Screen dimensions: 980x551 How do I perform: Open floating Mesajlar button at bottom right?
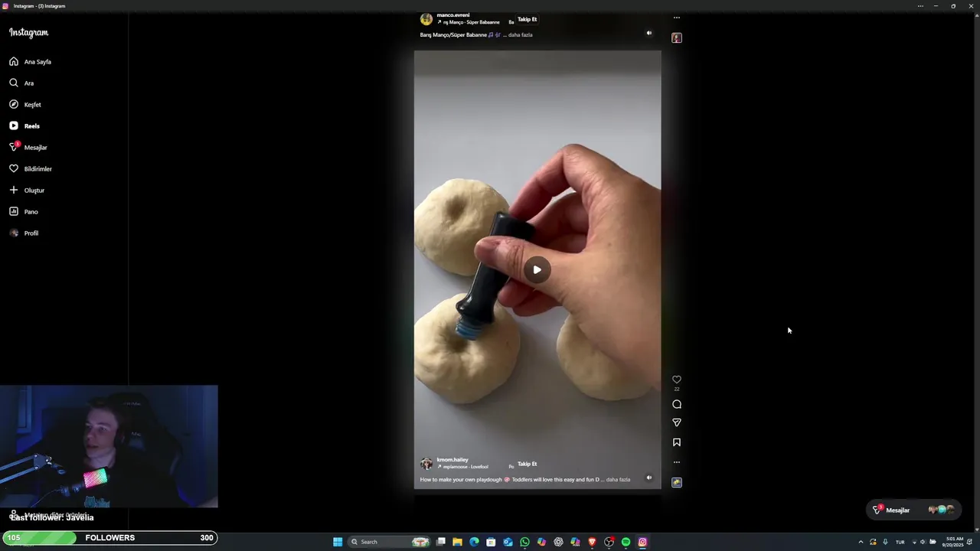click(x=913, y=510)
